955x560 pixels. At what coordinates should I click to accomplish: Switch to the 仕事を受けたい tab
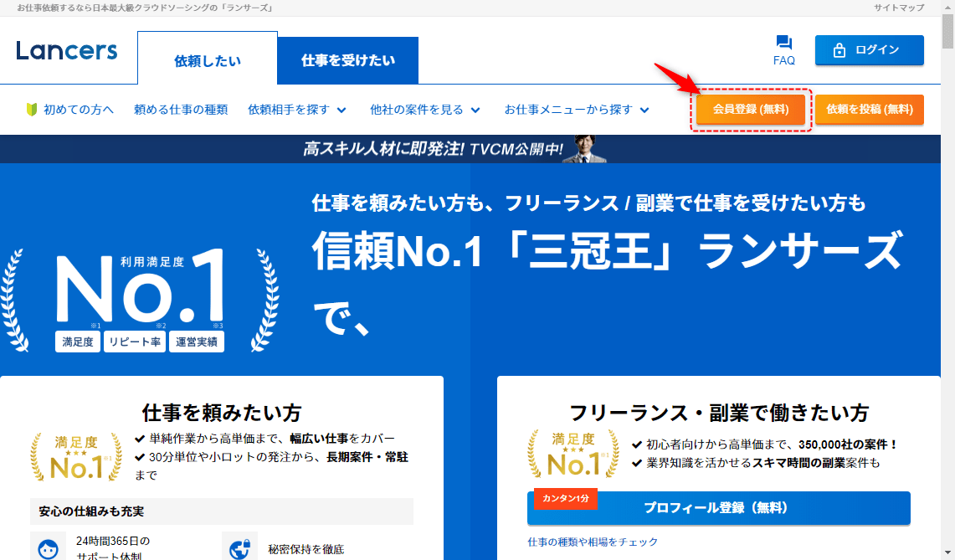pos(348,60)
